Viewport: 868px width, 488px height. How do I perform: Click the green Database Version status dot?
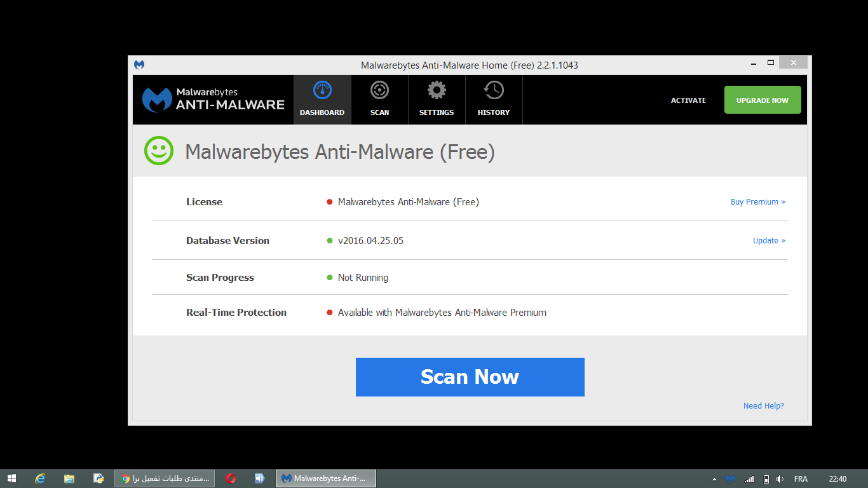[330, 241]
